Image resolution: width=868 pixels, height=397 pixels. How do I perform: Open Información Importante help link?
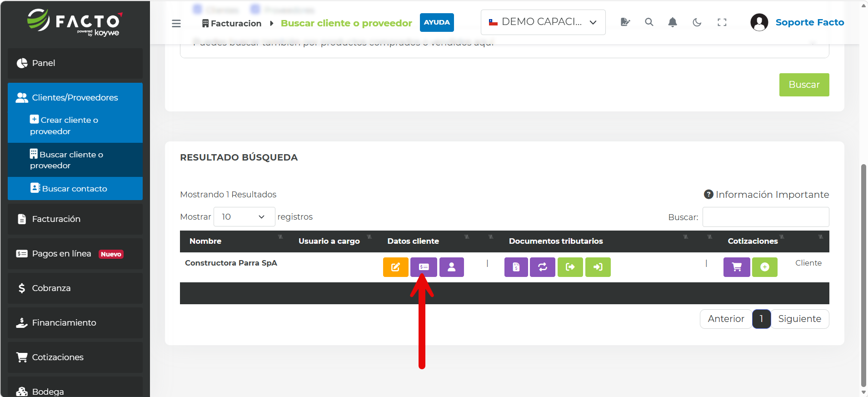coord(766,195)
